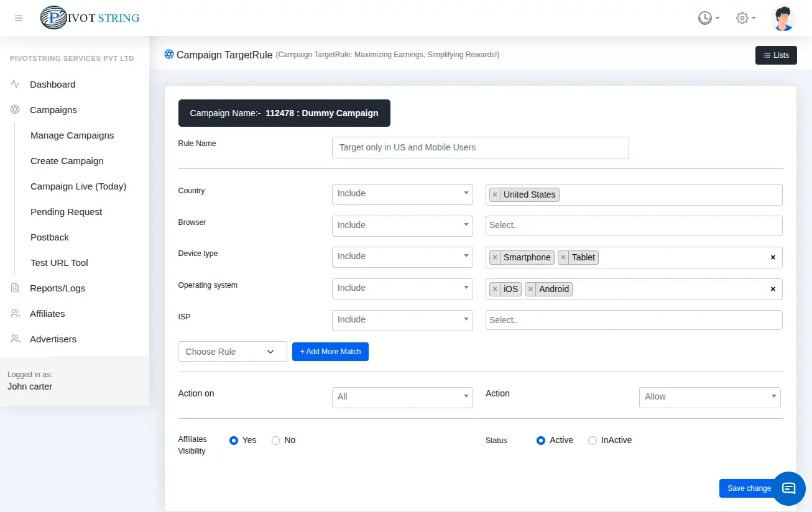Click the Campaign TargetRule header icon
The width and height of the screenshot is (812, 512).
click(x=169, y=54)
